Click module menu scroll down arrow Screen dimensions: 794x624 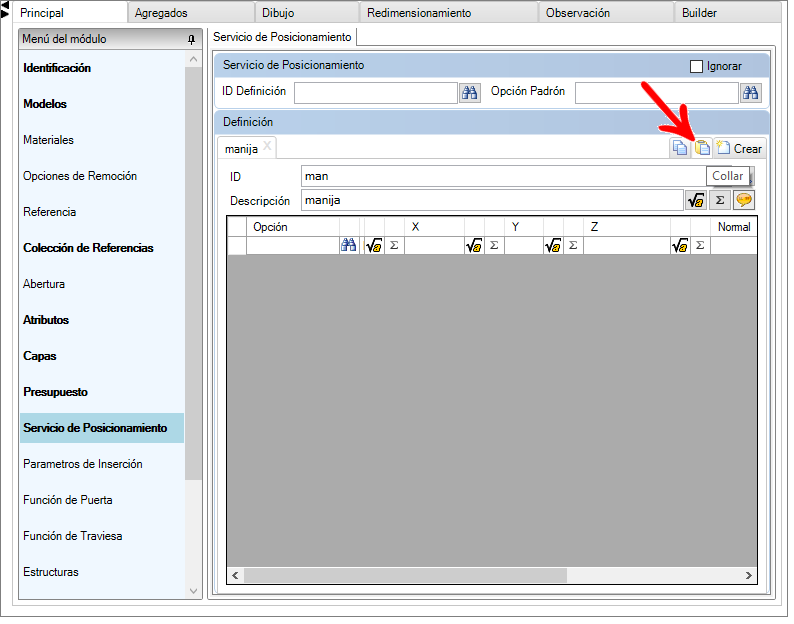click(x=193, y=591)
